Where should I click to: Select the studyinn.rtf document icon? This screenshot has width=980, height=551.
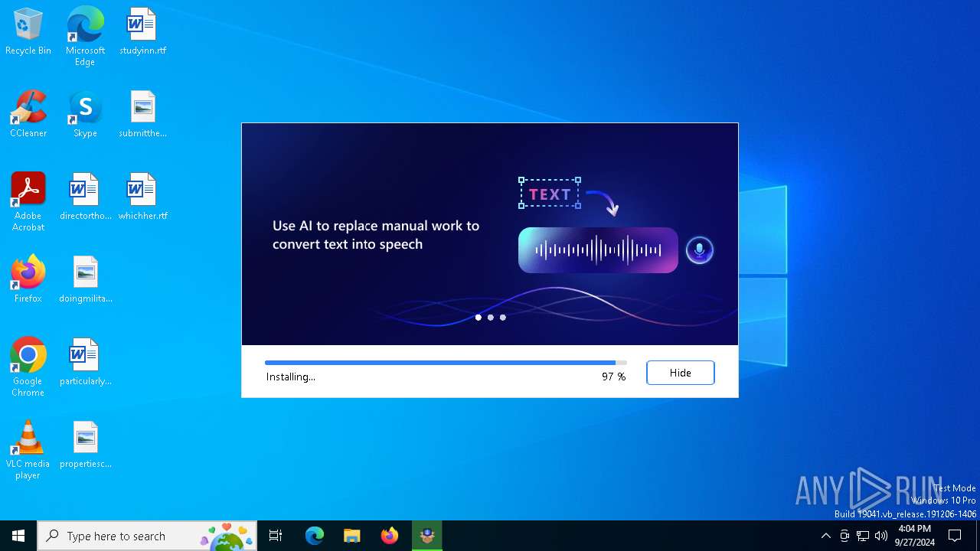[x=142, y=31]
